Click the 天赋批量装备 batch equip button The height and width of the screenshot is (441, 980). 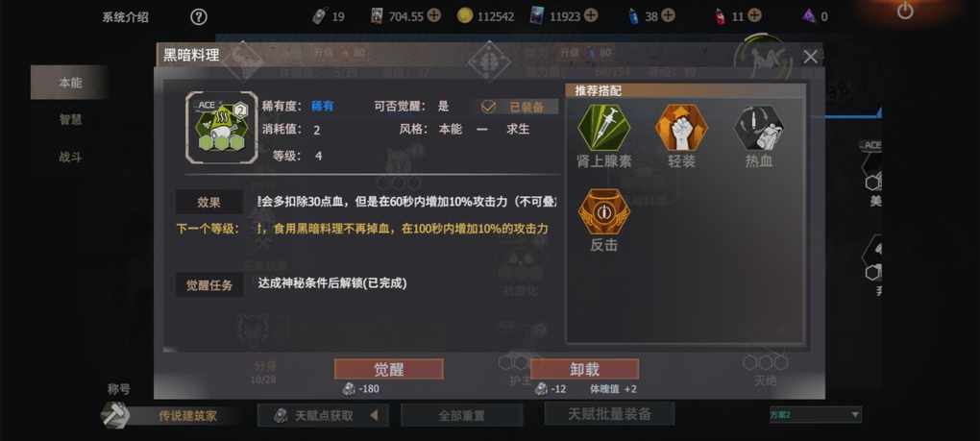(609, 413)
